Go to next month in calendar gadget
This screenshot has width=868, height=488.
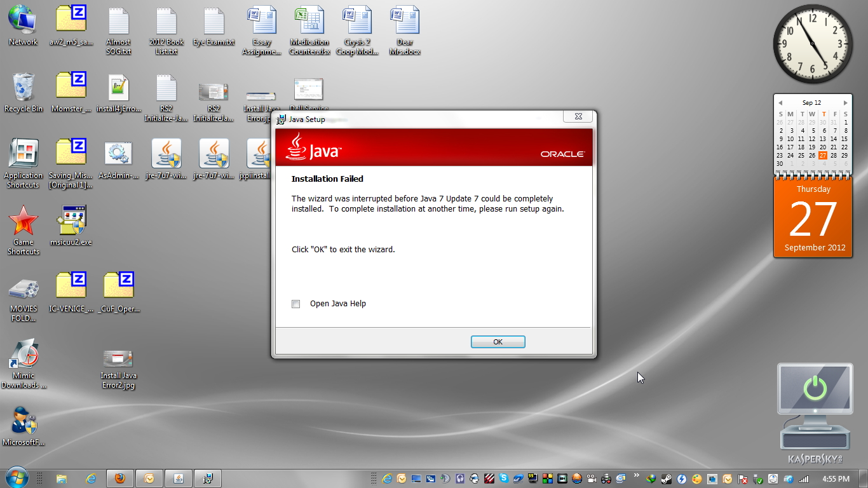point(845,103)
